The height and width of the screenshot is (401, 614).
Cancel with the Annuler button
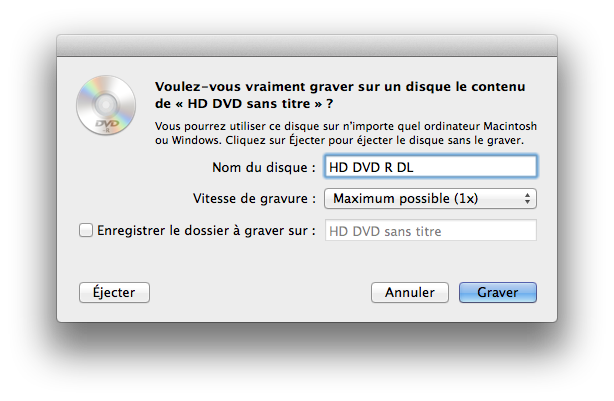pyautogui.click(x=410, y=293)
